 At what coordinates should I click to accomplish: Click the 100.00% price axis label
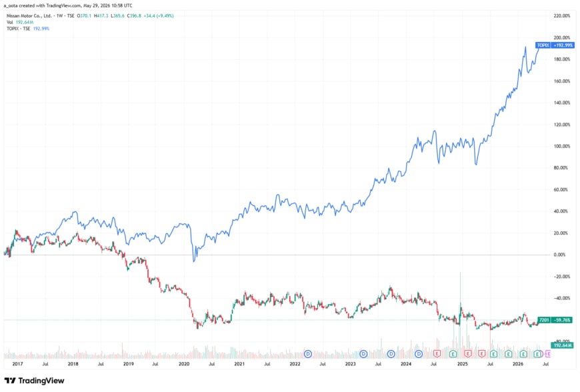pyautogui.click(x=562, y=146)
